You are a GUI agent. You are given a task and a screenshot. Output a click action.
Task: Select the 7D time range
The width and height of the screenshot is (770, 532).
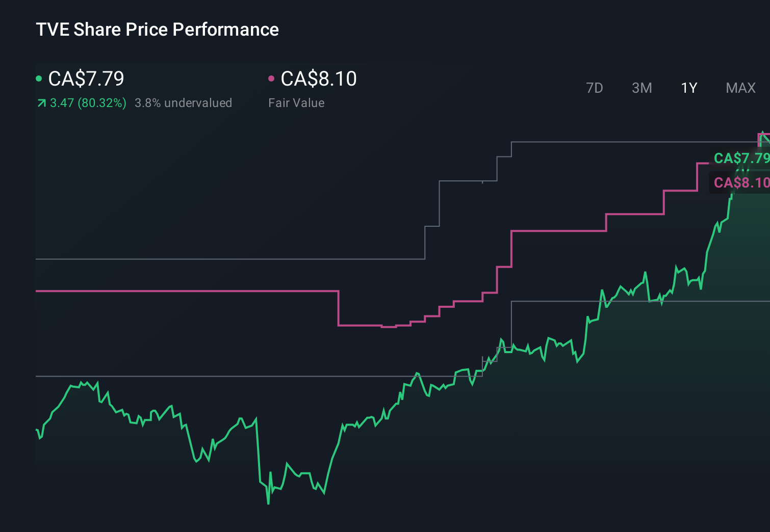click(x=595, y=88)
